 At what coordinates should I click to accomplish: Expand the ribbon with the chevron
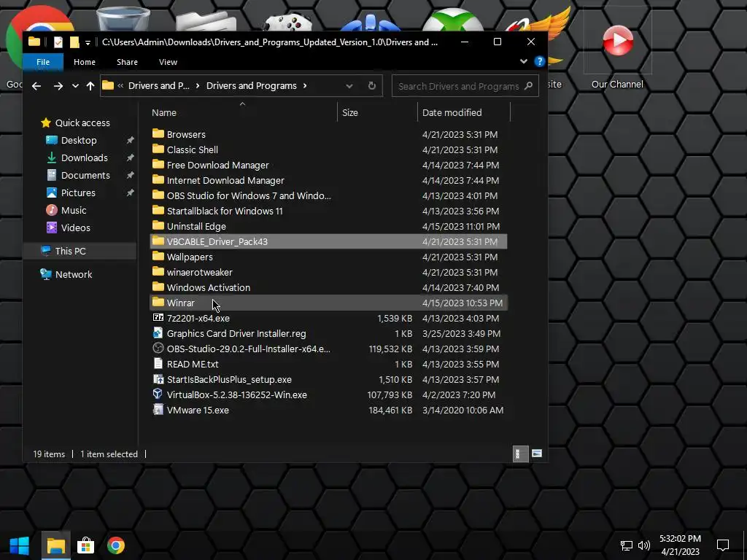pos(524,61)
